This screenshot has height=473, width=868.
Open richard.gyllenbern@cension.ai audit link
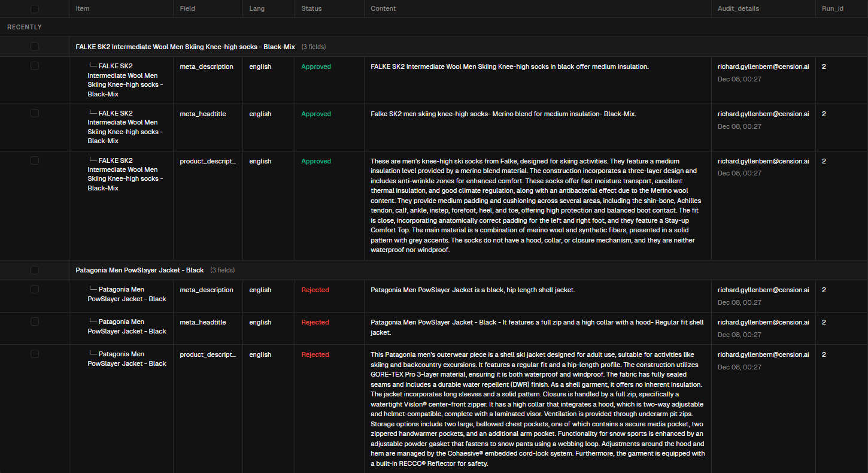tap(763, 66)
